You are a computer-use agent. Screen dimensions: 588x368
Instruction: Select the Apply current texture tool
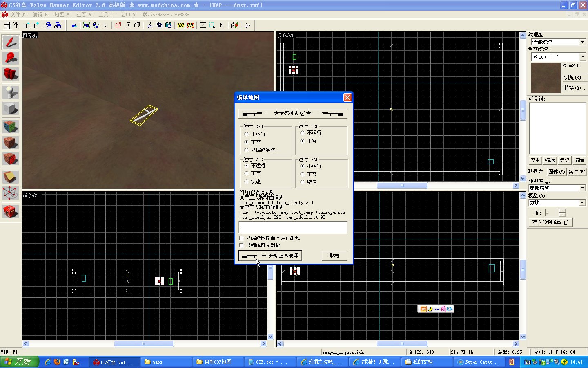tap(11, 143)
